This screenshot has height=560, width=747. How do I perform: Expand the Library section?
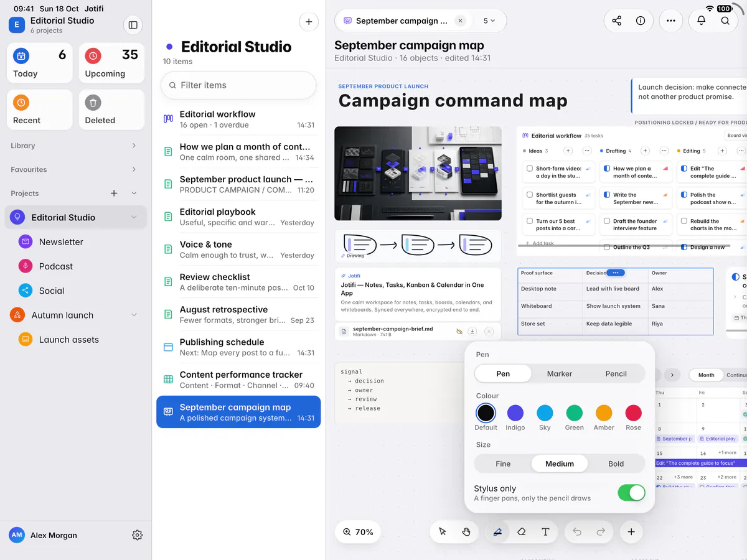point(134,146)
